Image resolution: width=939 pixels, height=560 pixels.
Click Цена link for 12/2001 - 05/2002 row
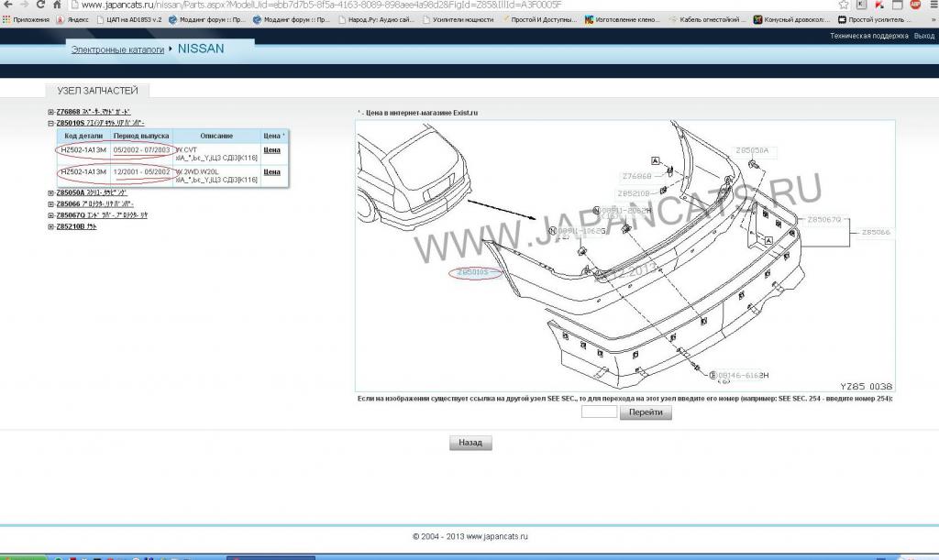271,172
